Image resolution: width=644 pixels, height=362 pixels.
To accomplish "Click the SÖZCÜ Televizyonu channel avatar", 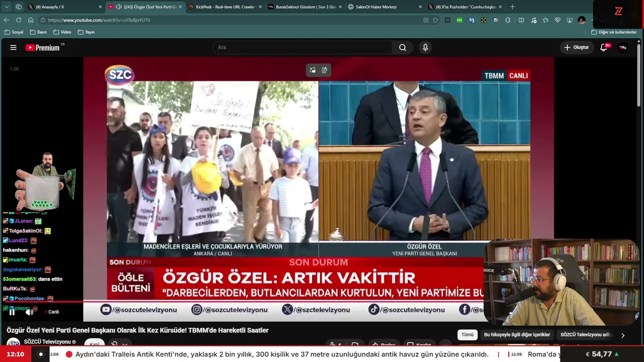I will 13,343.
